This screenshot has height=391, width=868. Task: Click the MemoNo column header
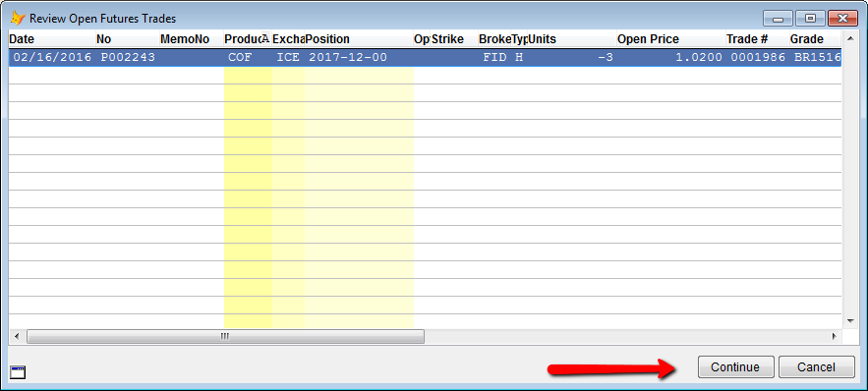click(191, 39)
